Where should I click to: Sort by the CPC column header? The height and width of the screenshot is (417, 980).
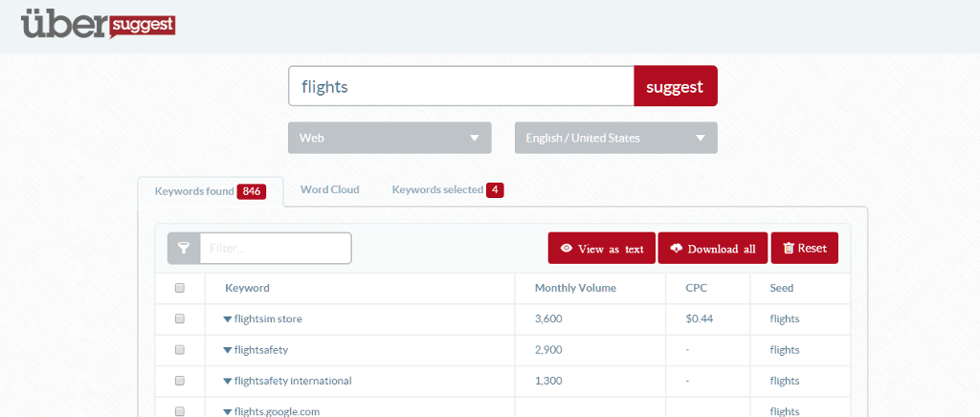pos(697,289)
